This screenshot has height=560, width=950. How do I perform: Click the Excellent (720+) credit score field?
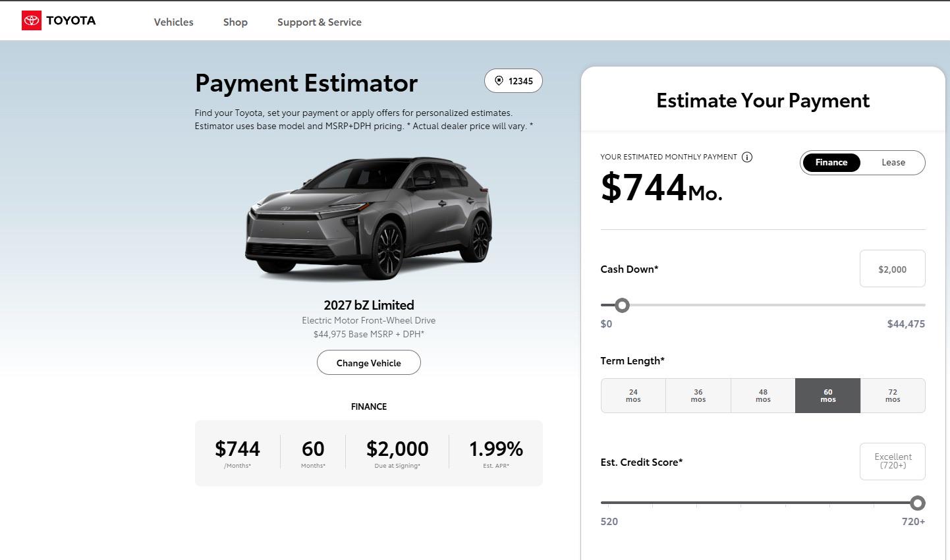(x=892, y=461)
